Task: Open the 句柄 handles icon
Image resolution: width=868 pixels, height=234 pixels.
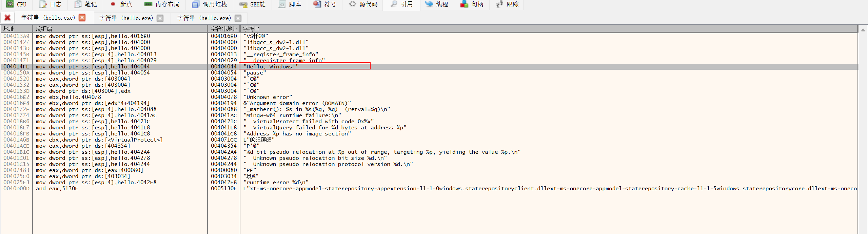Action: click(464, 4)
